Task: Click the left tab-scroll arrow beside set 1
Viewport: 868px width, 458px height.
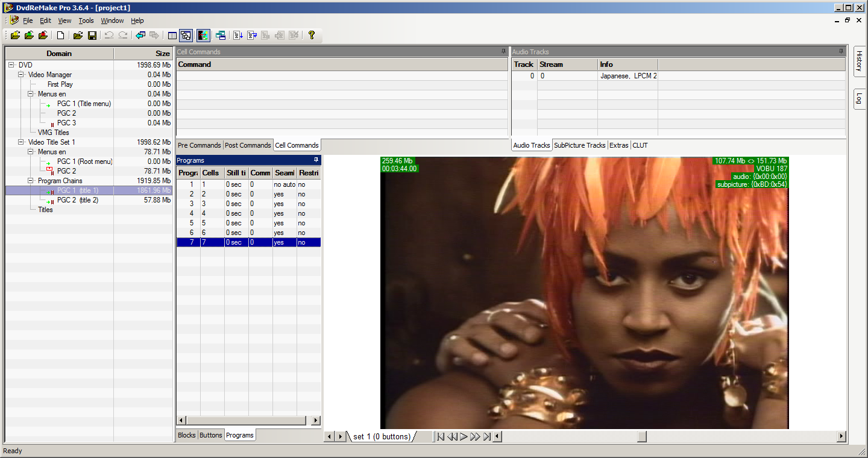Action: (x=329, y=436)
